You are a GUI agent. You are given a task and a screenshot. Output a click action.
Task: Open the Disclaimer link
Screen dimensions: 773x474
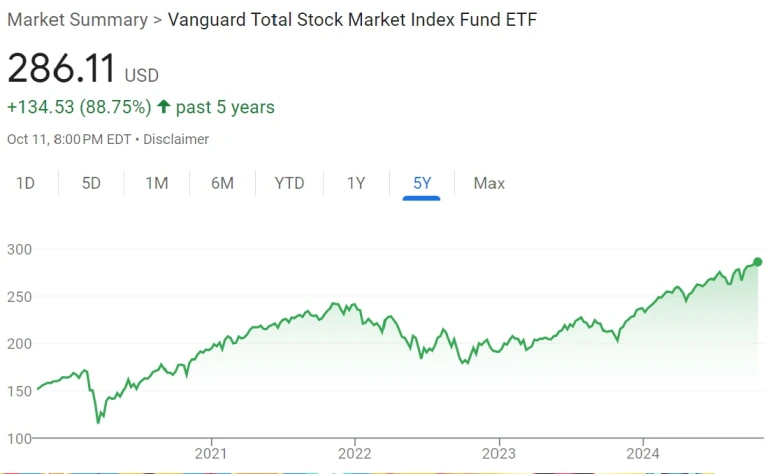[x=176, y=139]
